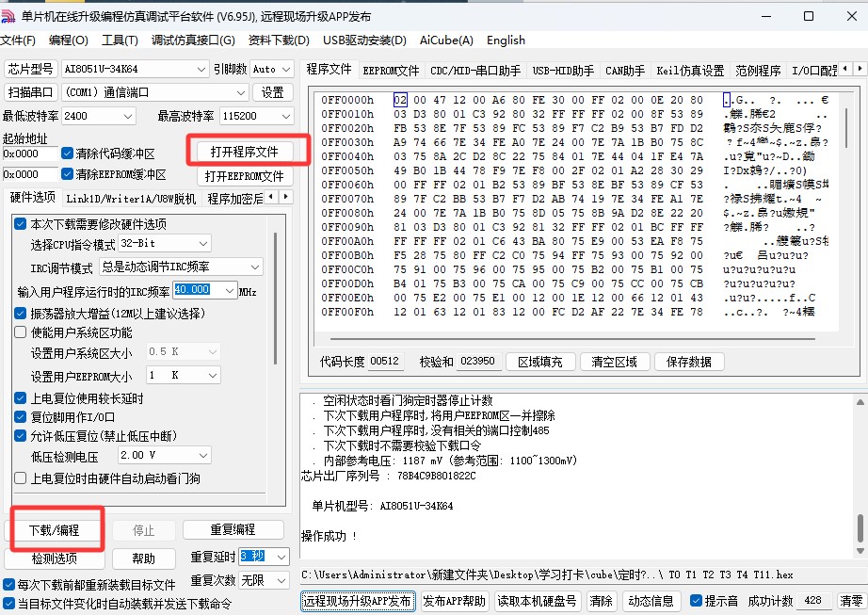This screenshot has width=868, height=615.
Task: Click 扫描串口 button
Action: tap(30, 92)
